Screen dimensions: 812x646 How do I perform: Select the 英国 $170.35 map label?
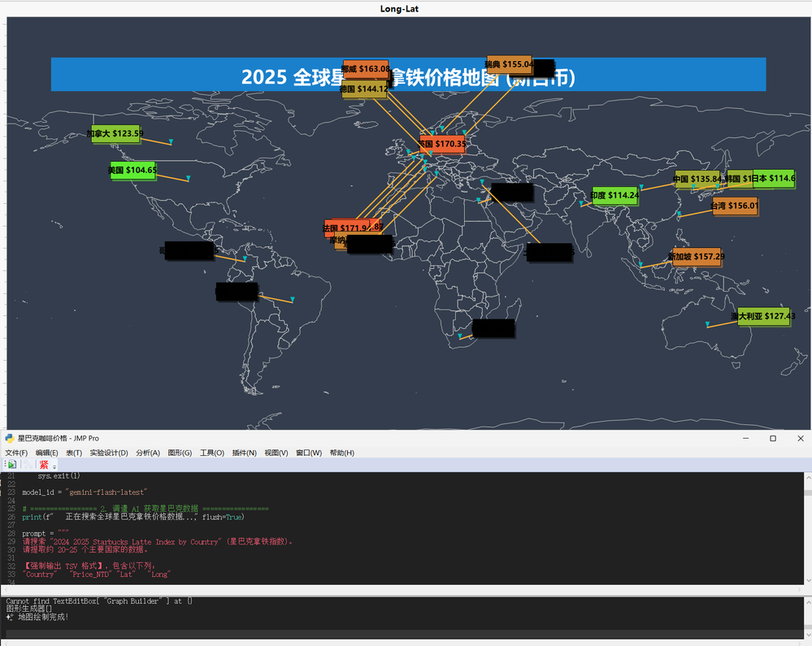[442, 144]
